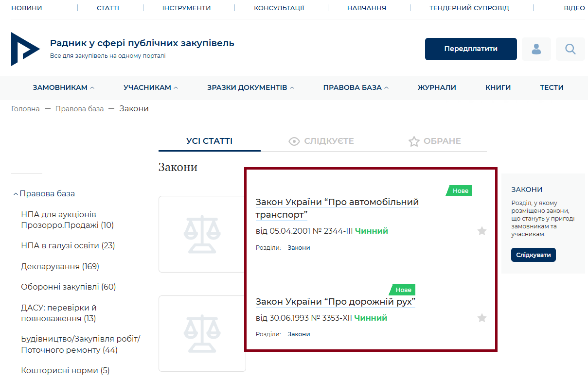This screenshot has height=379, width=588.
Task: Open the "Тендерний супровід" top menu item
Action: [469, 8]
